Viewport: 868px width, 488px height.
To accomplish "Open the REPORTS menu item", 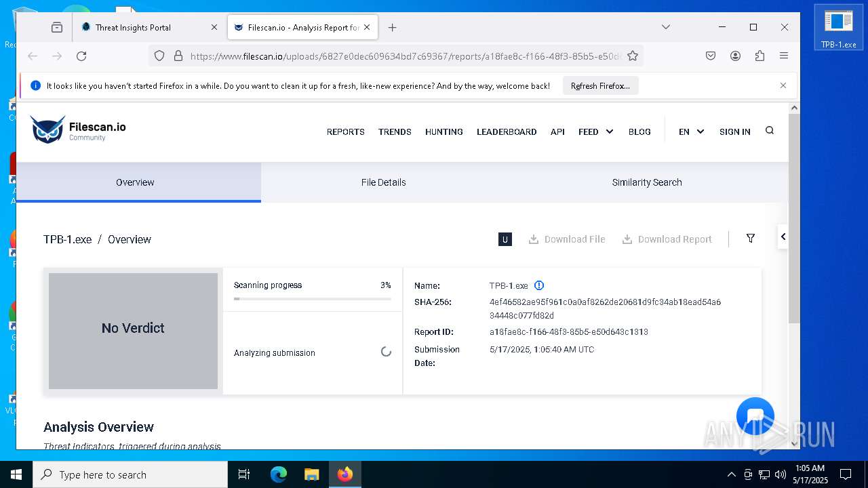I will [x=346, y=131].
